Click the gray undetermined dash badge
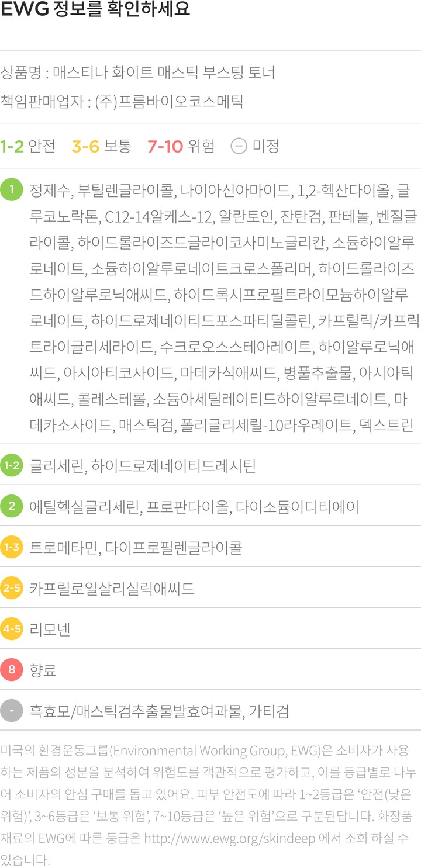 (12, 711)
